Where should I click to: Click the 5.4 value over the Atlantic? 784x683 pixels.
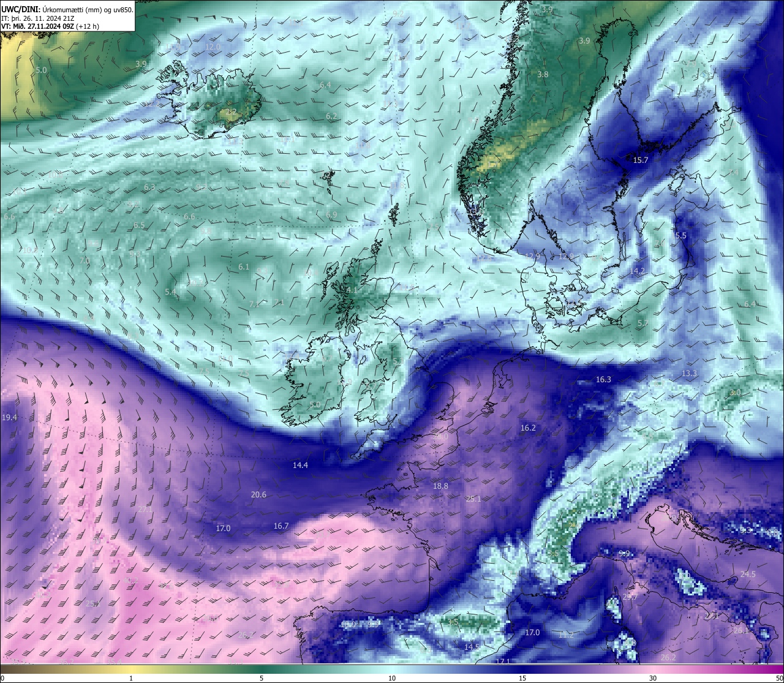[x=170, y=292]
